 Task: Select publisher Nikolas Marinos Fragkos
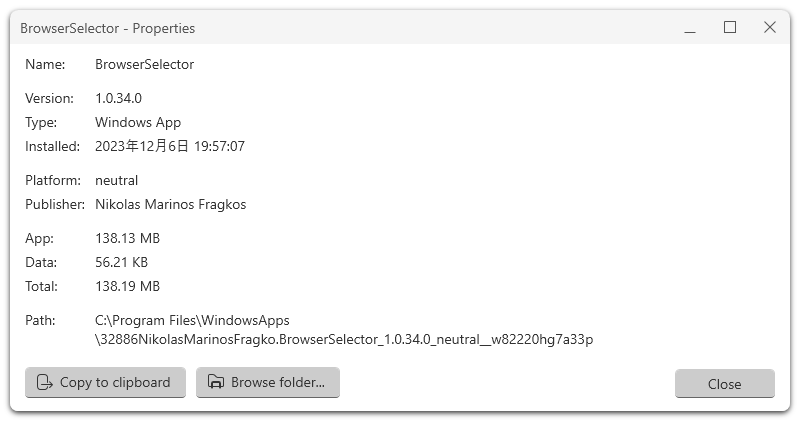[x=170, y=205]
